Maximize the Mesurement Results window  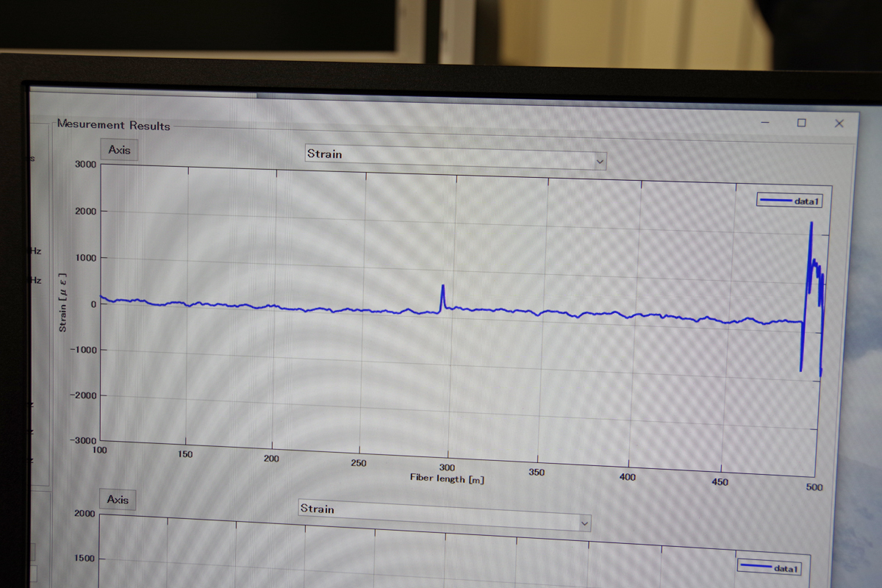801,123
